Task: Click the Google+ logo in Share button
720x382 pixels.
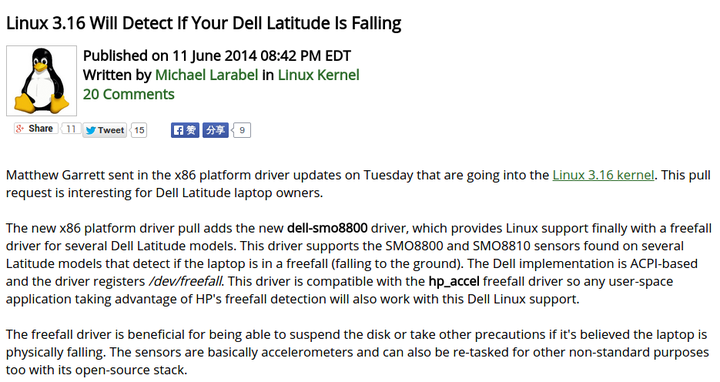Action: [x=20, y=129]
